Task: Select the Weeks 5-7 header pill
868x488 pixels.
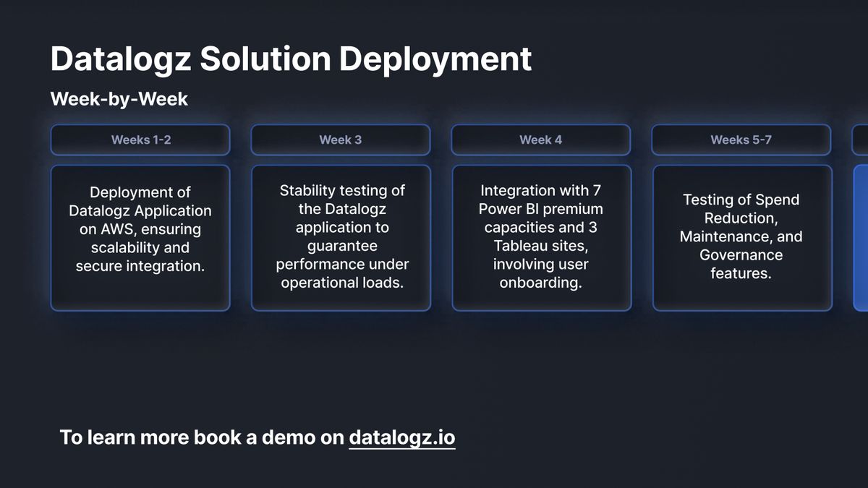Action: coord(741,140)
